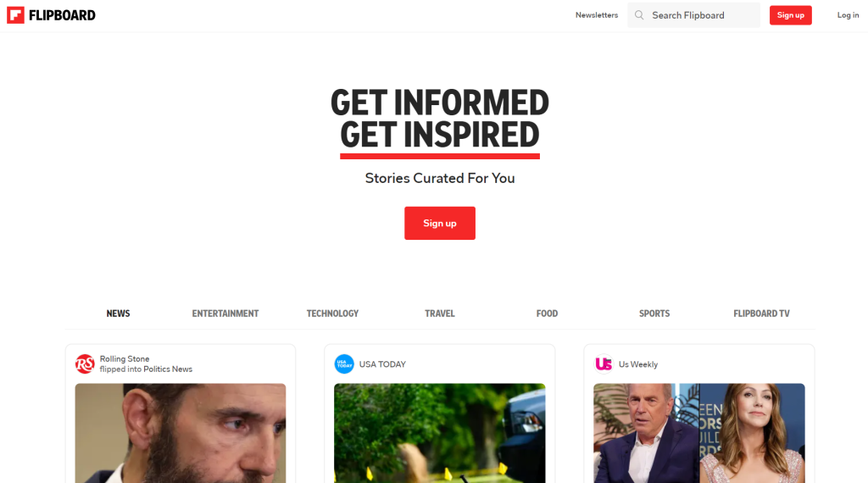Open the Rolling Stone story thumbnail of bearded man
Screen dimensions: 868x483
click(181, 433)
